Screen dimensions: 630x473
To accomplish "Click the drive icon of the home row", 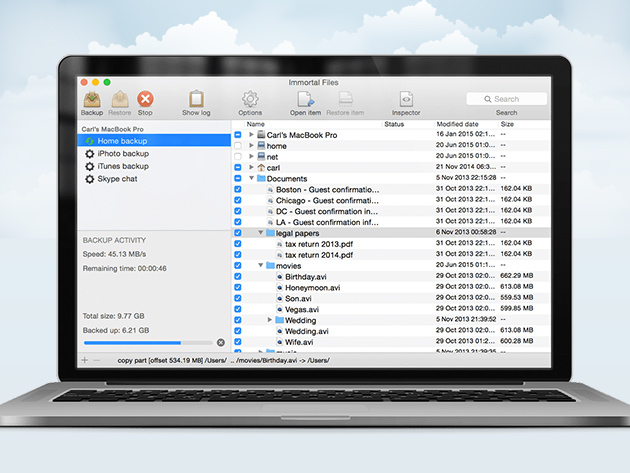I will coord(261,145).
